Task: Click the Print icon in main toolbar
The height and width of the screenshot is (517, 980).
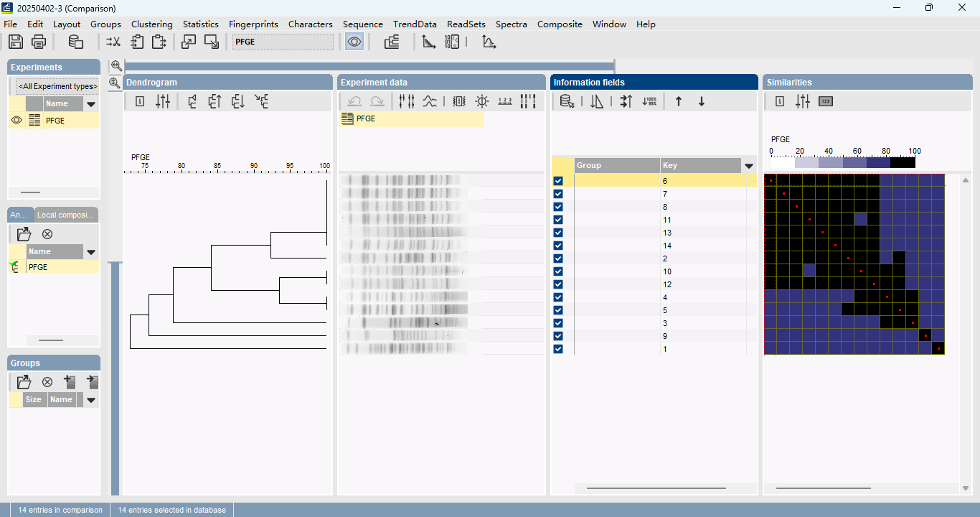Action: [x=39, y=42]
